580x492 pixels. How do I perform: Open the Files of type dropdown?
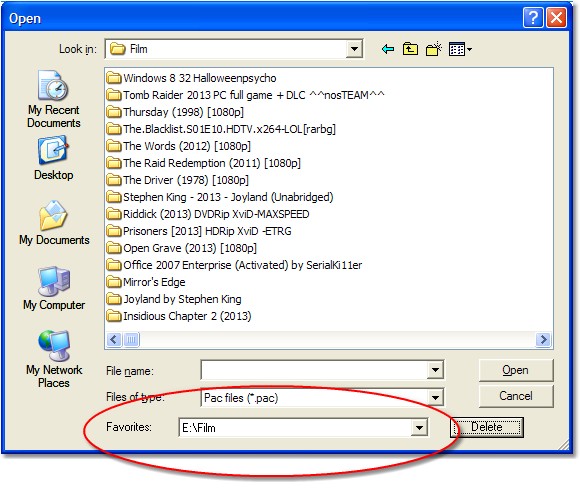click(435, 398)
